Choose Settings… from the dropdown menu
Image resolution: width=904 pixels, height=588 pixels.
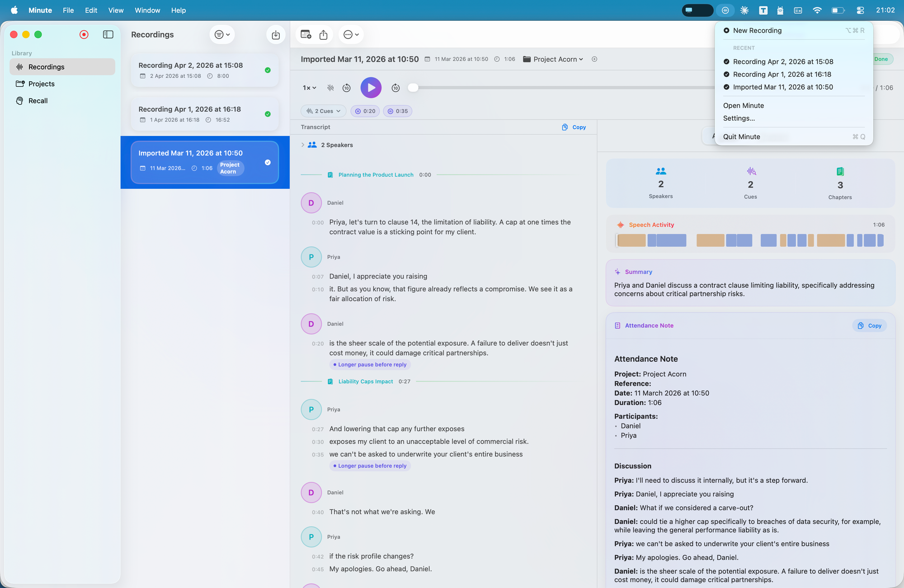click(739, 118)
